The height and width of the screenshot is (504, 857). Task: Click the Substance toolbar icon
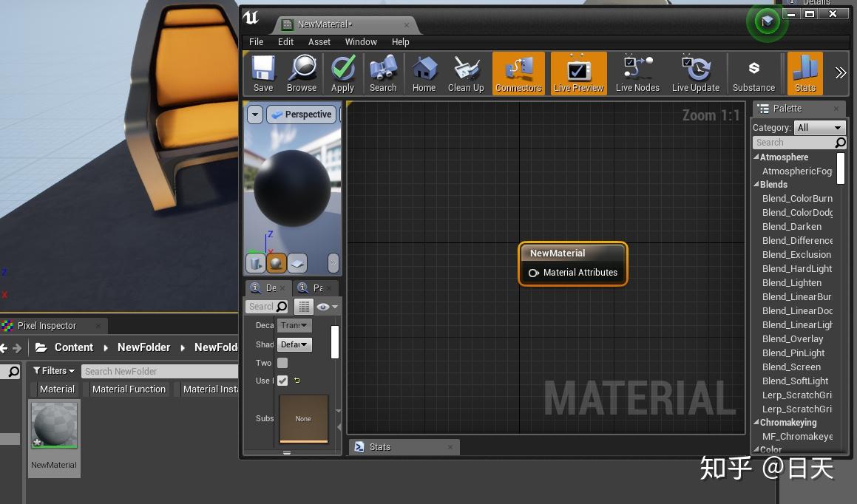click(x=753, y=73)
